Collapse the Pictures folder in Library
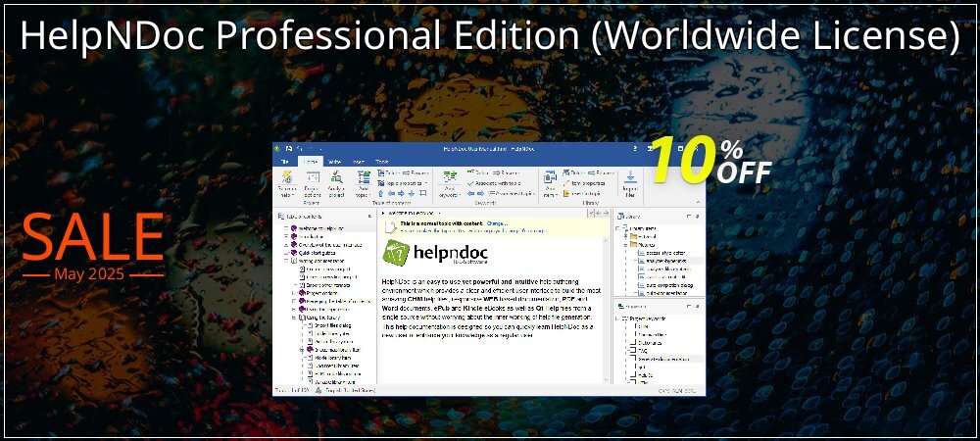Image resolution: width=980 pixels, height=441 pixels. (626, 245)
